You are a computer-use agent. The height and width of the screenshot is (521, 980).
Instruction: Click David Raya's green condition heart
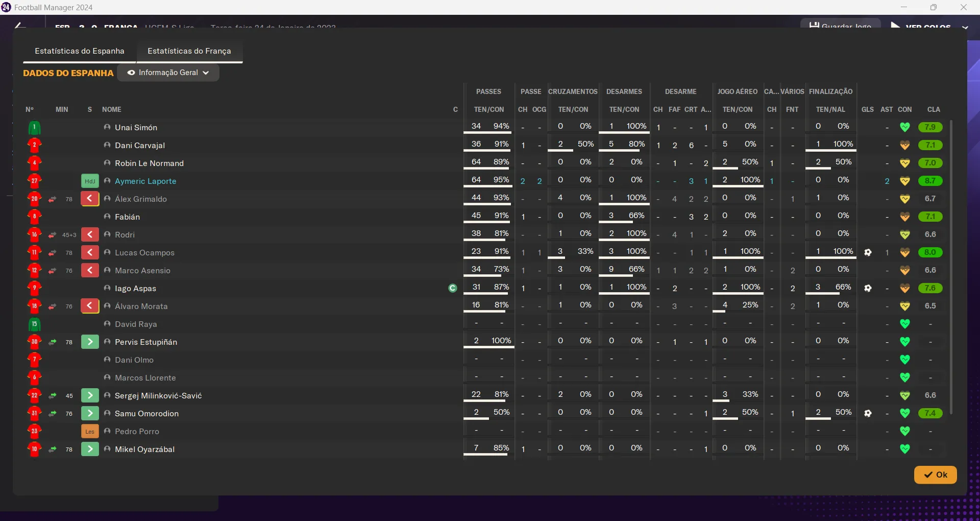[905, 324]
